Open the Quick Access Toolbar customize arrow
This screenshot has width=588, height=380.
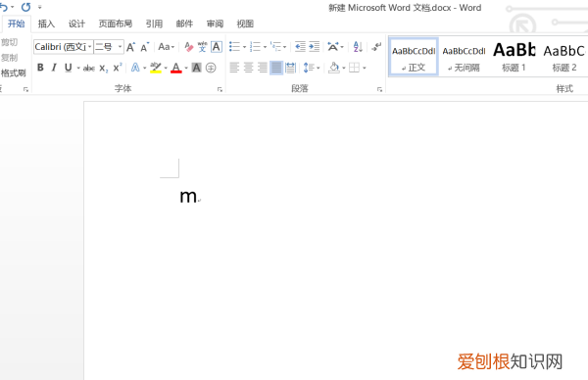pyautogui.click(x=40, y=7)
